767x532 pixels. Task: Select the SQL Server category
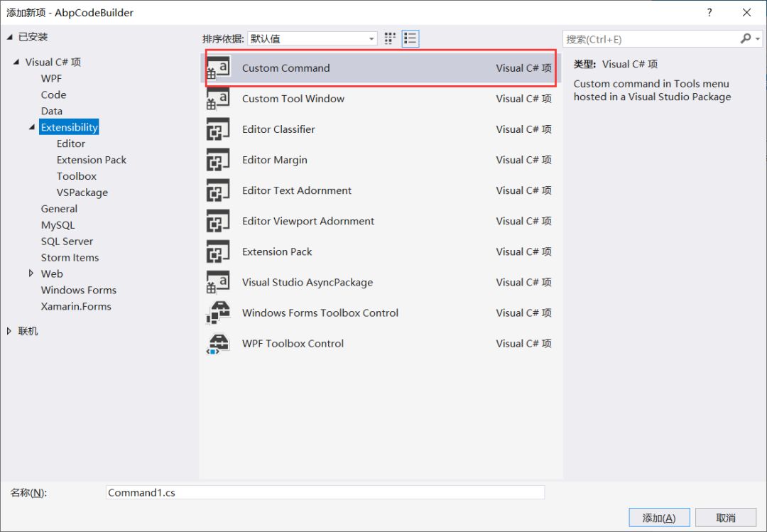click(x=67, y=241)
